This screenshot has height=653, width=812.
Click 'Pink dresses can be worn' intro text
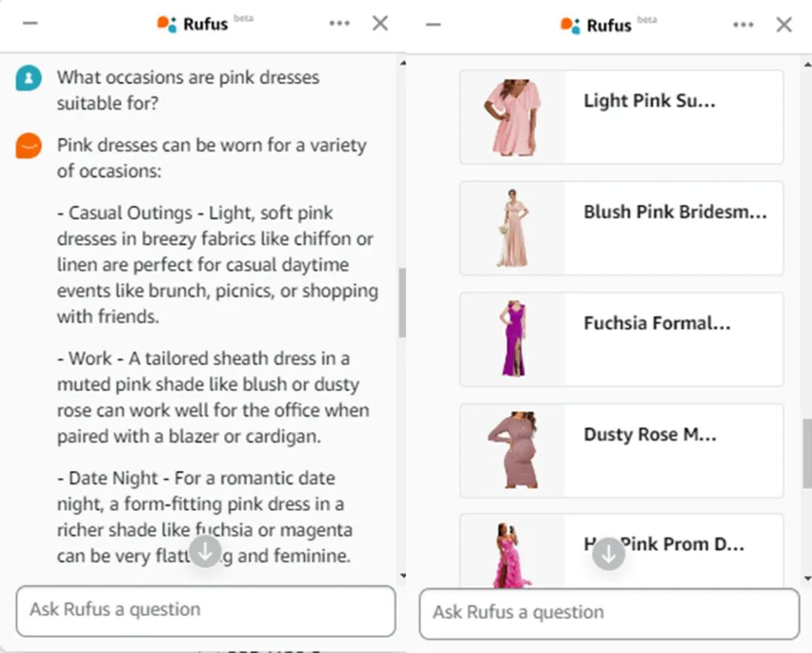pyautogui.click(x=212, y=157)
